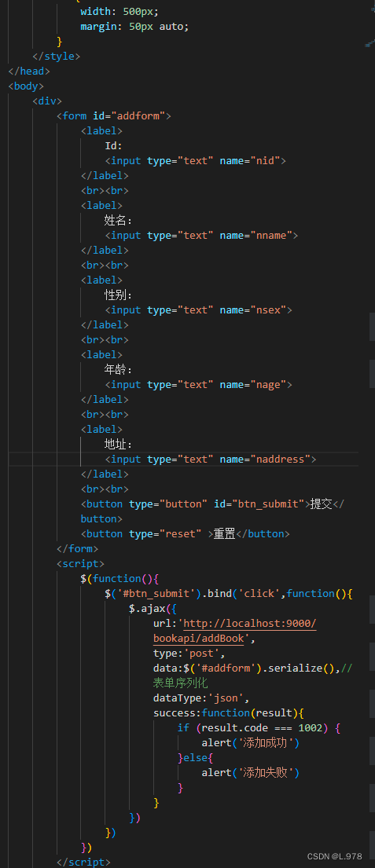375x868 pixels.
Task: Click the input line with name="nage"
Action: pyautogui.click(x=199, y=384)
